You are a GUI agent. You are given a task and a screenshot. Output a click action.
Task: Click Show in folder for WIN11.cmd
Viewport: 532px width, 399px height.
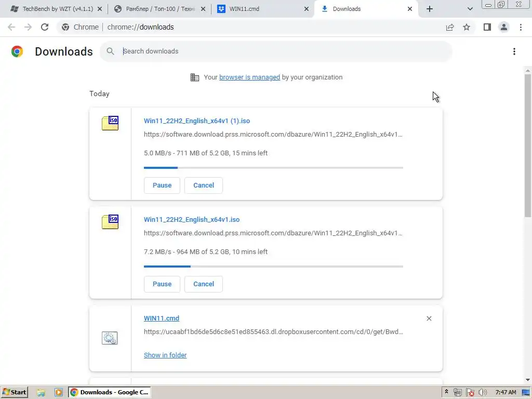pyautogui.click(x=165, y=355)
